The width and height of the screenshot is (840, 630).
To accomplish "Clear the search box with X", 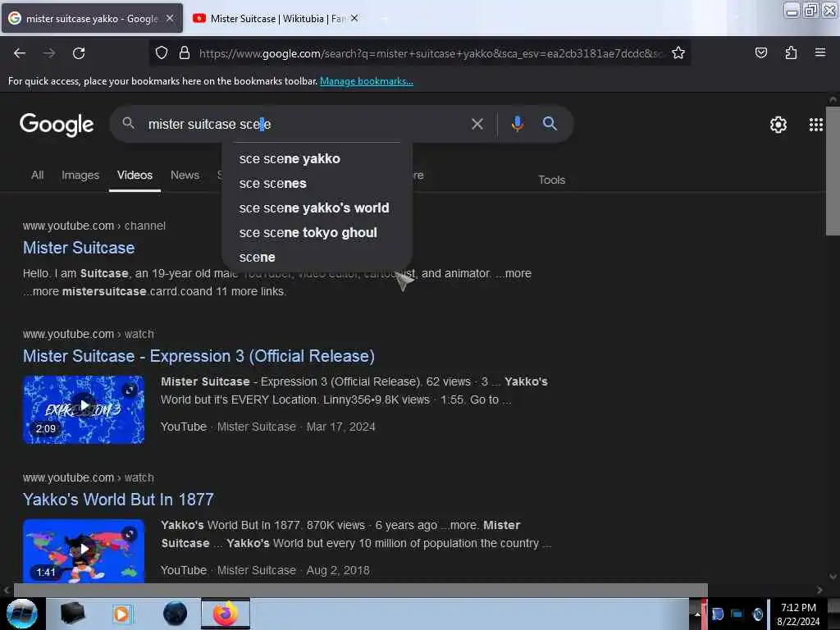I will click(x=477, y=125).
